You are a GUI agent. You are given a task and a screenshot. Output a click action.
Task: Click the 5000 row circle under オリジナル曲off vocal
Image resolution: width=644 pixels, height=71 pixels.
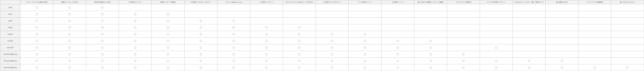tap(233, 21)
